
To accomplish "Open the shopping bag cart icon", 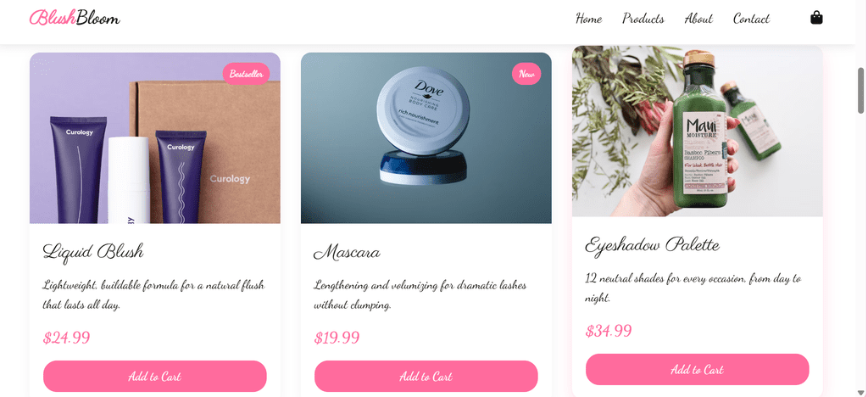I will coord(816,19).
